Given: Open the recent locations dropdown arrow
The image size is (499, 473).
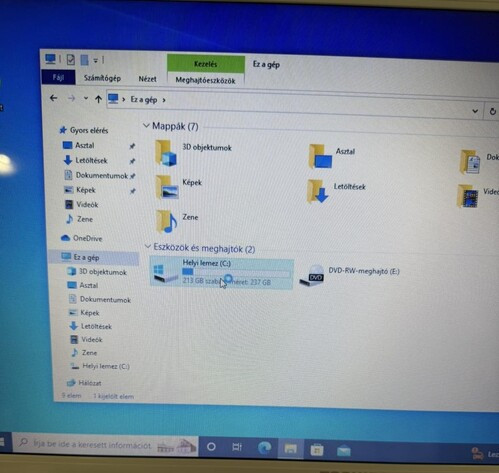Looking at the screenshot, I should point(86,98).
